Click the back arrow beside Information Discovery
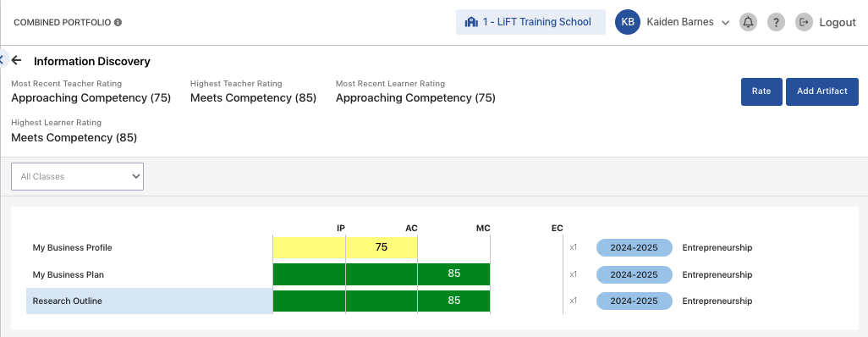This screenshot has height=337, width=868. coord(17,60)
